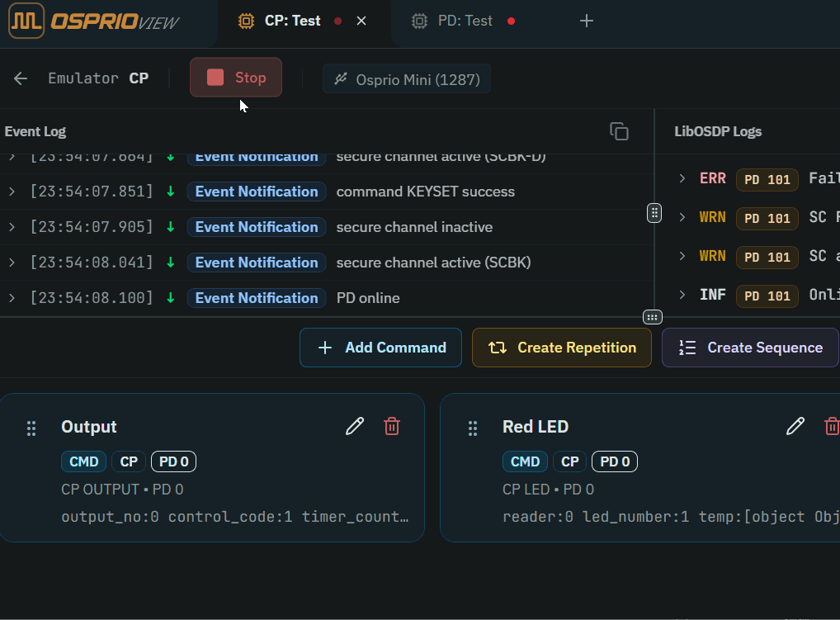Viewport: 840px width, 620px height.
Task: Click the chip icon on PD: Test tab
Action: pos(419,21)
